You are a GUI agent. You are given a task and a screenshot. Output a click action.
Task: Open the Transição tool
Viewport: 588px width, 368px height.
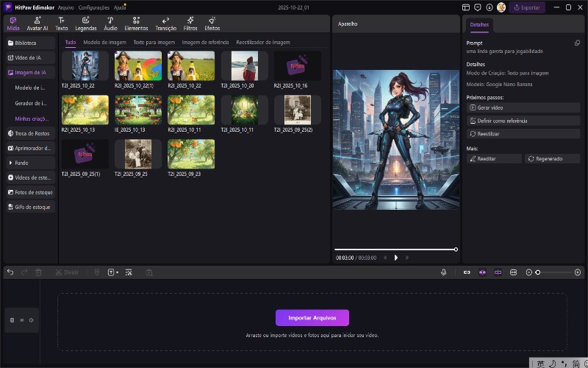(x=166, y=23)
